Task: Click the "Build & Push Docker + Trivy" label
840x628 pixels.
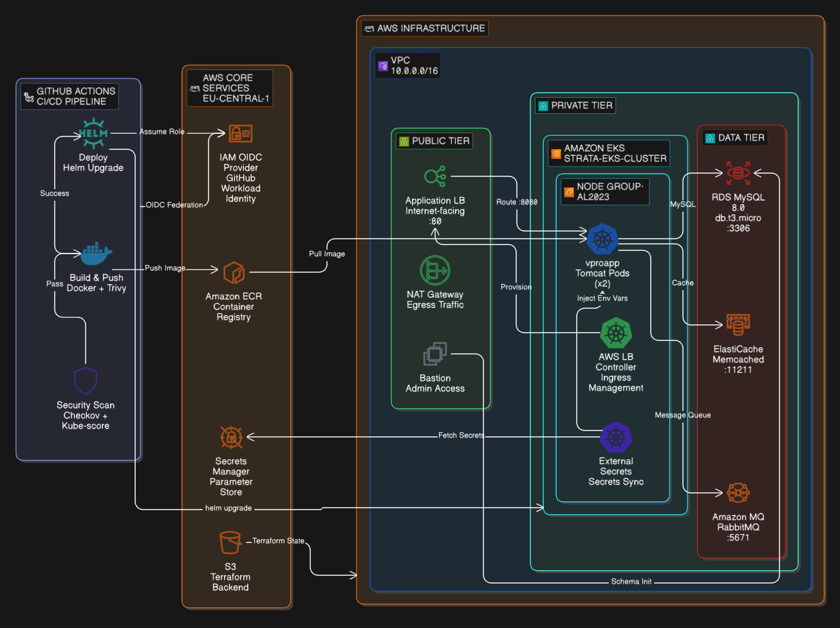Action: (97, 283)
